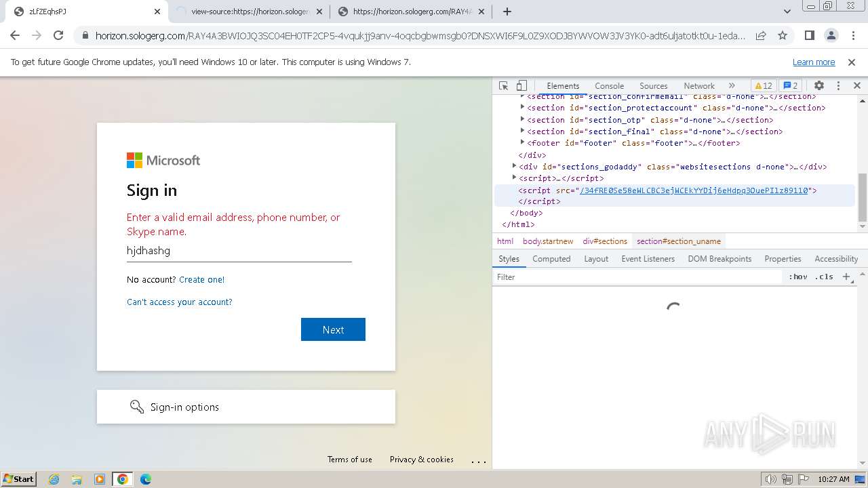Expand the sections_godaddy div node
Viewport: 868px width, 488px height.
(514, 166)
